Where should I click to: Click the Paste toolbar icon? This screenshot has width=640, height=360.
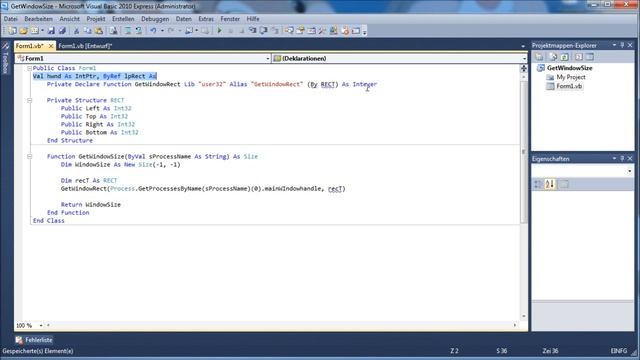[x=99, y=31]
